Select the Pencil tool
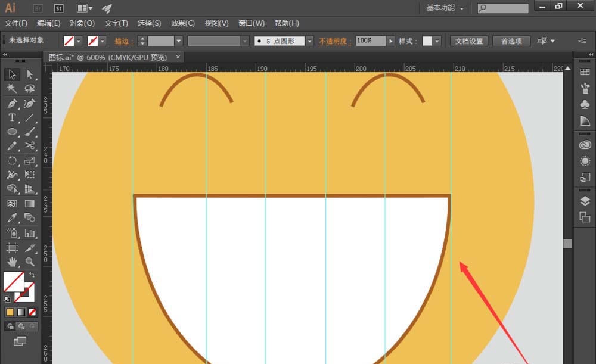Screen dimensions: 596x364 12,146
